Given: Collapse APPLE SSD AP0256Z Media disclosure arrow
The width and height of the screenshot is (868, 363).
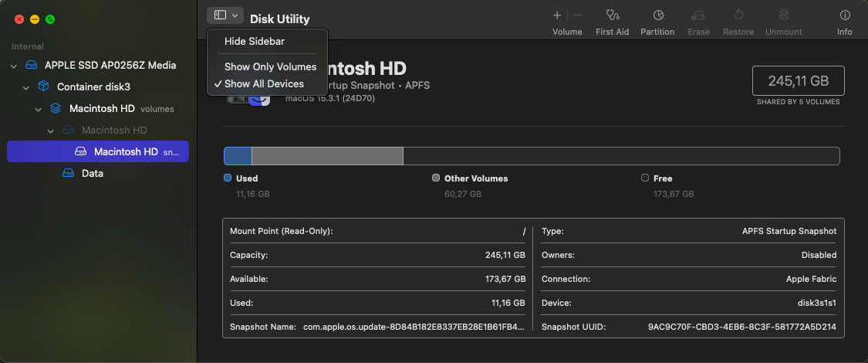Looking at the screenshot, I should 14,66.
